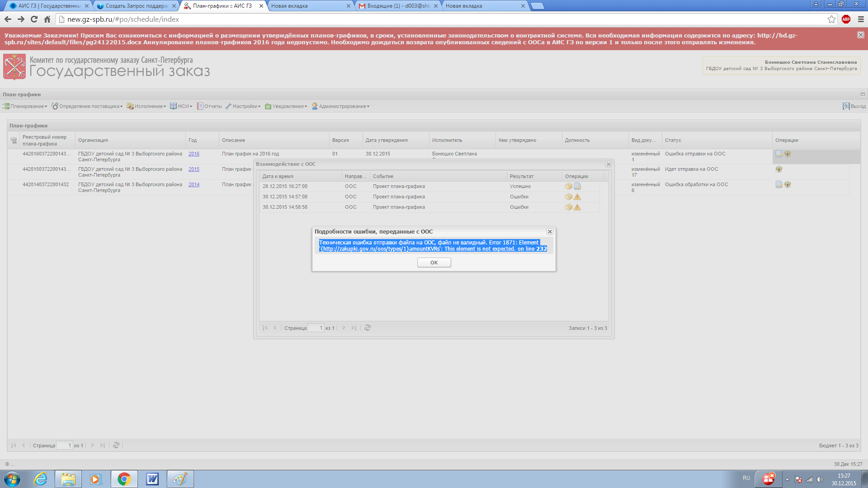This screenshot has width=868, height=488.
Task: Click the warning icon in the 14:58:58 row
Action: tap(577, 207)
